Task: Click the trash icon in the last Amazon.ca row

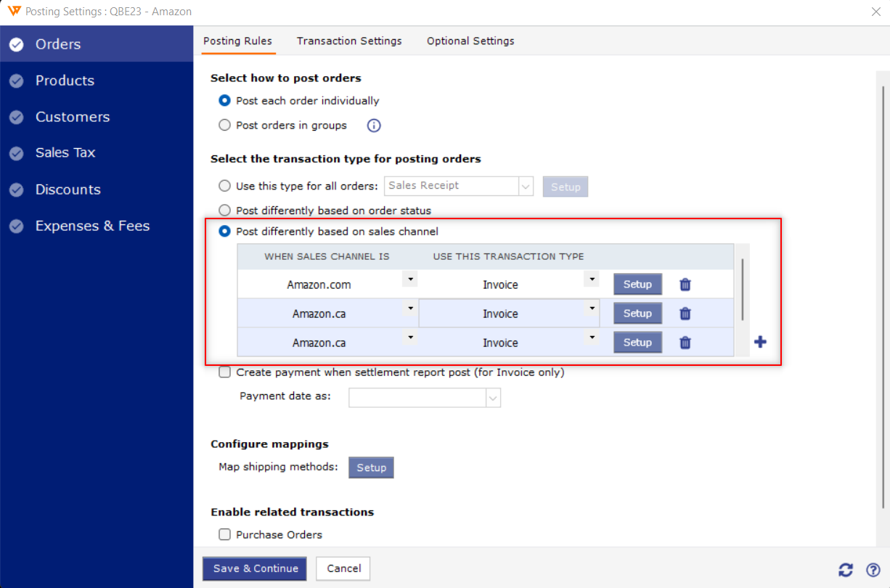Action: click(x=685, y=343)
